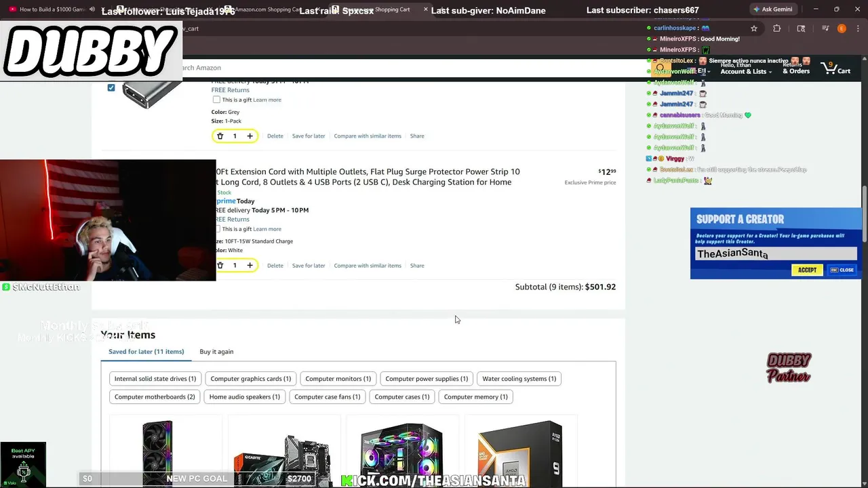This screenshot has height=488, width=868.
Task: Select the 'Buy it again' tab
Action: (216, 352)
